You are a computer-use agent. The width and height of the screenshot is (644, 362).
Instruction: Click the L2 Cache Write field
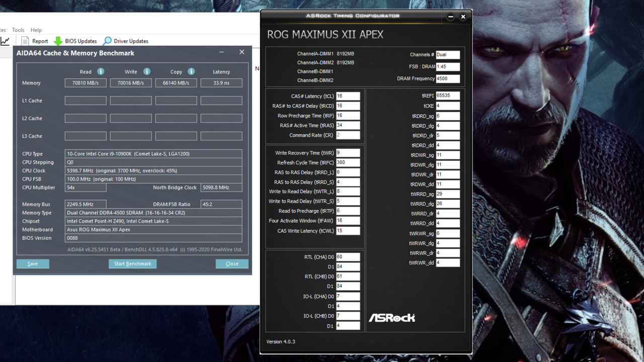point(131,118)
